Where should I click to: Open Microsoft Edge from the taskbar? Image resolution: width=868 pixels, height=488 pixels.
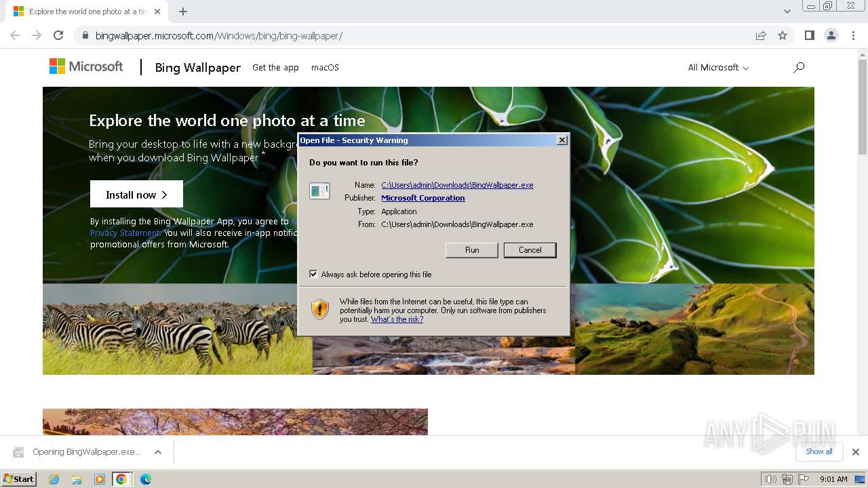point(145,479)
